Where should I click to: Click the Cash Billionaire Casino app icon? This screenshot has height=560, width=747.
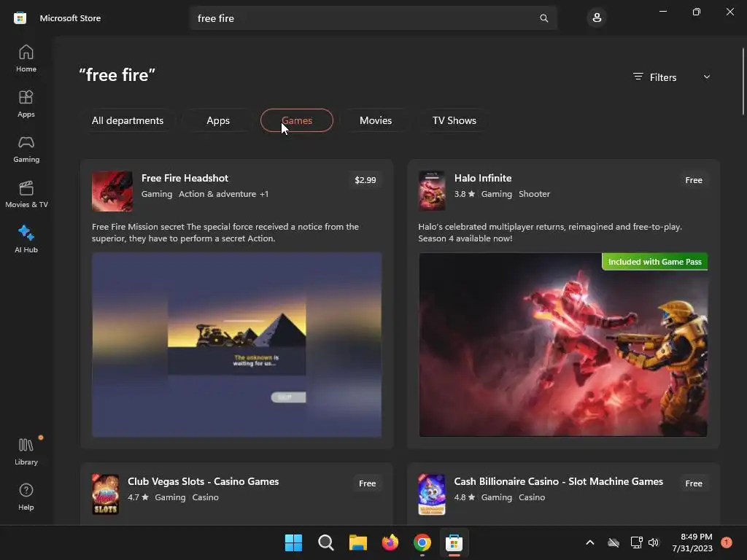point(432,494)
